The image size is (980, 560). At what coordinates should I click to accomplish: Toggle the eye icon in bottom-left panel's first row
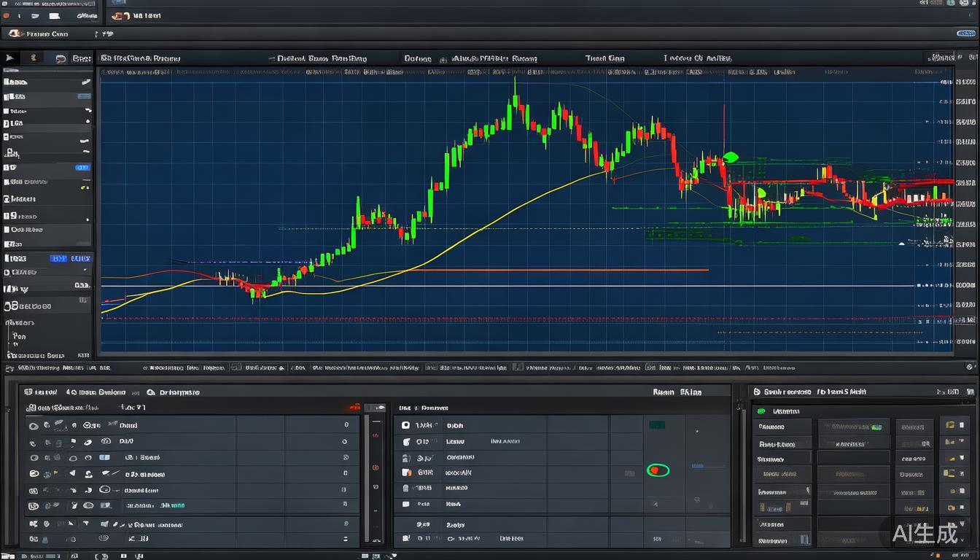point(33,425)
